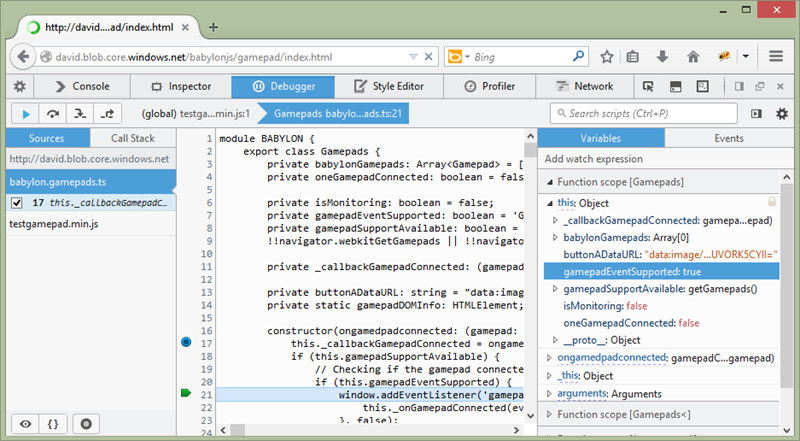This screenshot has height=441, width=800.
Task: Click the code editor vertical scrollbar thumb
Action: (x=531, y=151)
